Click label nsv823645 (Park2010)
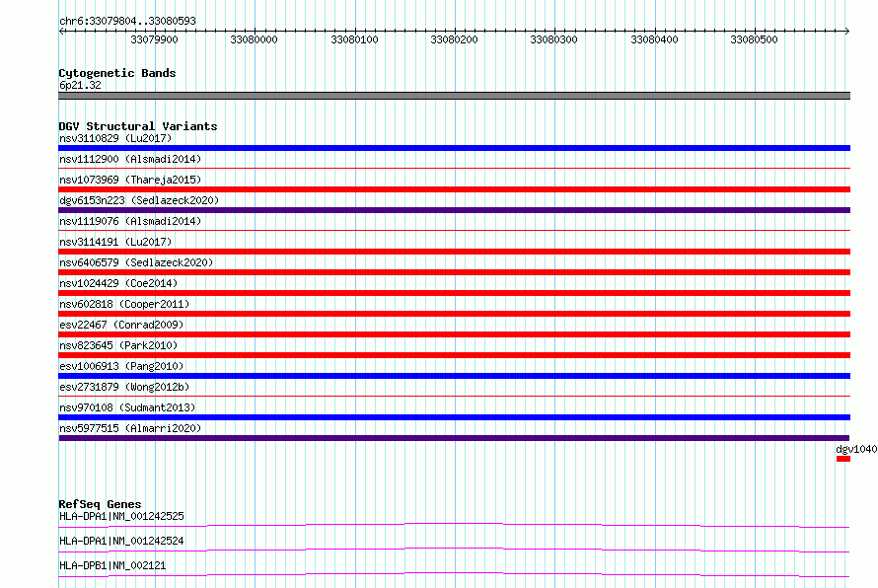The image size is (878, 588). coord(118,345)
